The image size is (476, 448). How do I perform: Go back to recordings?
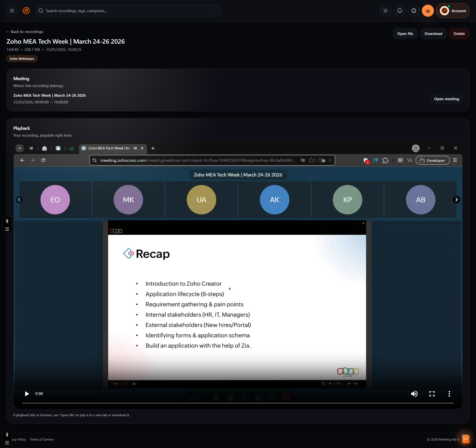tap(25, 32)
